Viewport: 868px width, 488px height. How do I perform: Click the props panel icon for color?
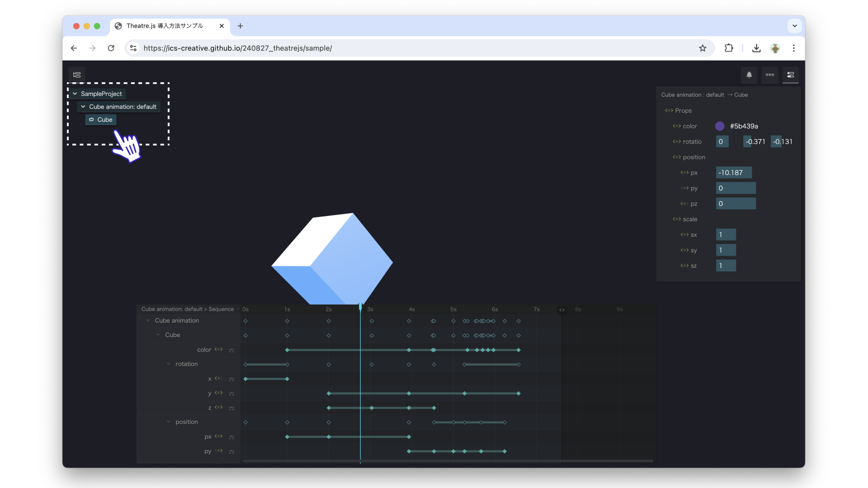click(x=675, y=126)
